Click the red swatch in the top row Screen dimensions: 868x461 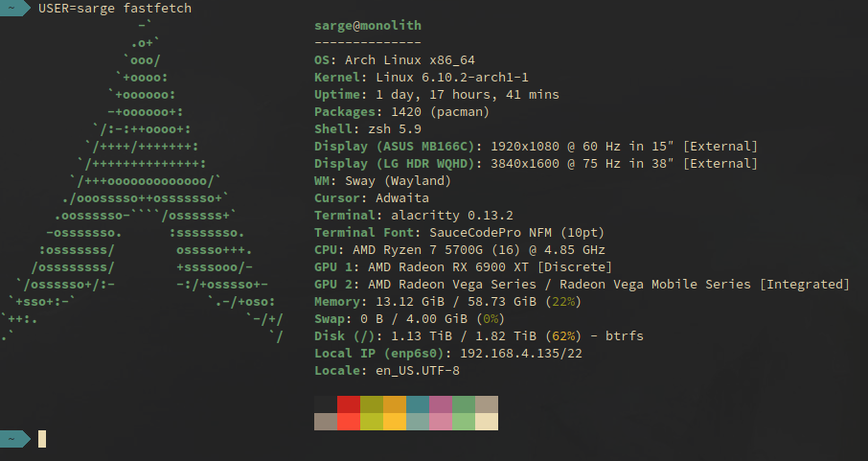[348, 404]
